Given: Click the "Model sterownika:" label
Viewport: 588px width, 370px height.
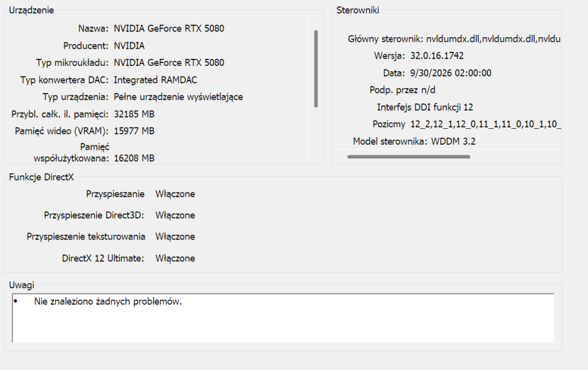Looking at the screenshot, I should (390, 141).
